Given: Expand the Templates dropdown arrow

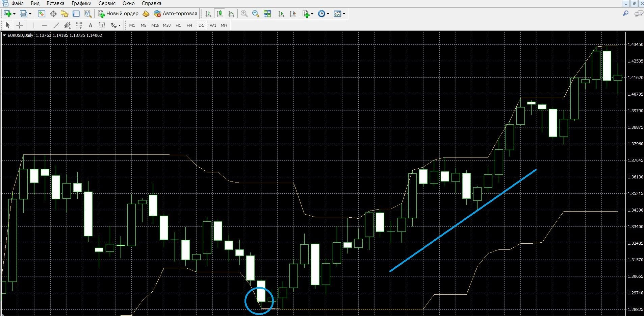Looking at the screenshot, I should [344, 14].
